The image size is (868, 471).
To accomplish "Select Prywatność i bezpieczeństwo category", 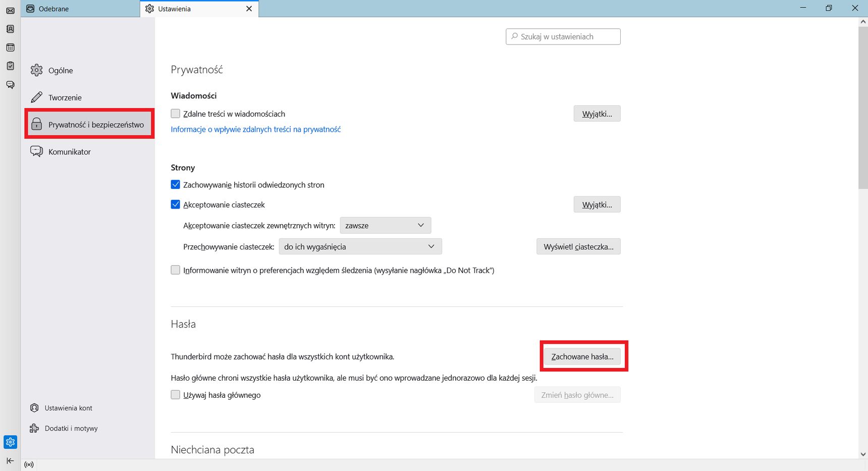I will click(x=89, y=124).
